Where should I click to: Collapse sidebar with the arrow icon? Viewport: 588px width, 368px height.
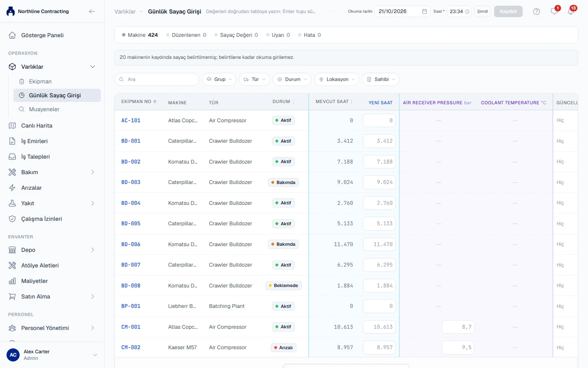92,11
